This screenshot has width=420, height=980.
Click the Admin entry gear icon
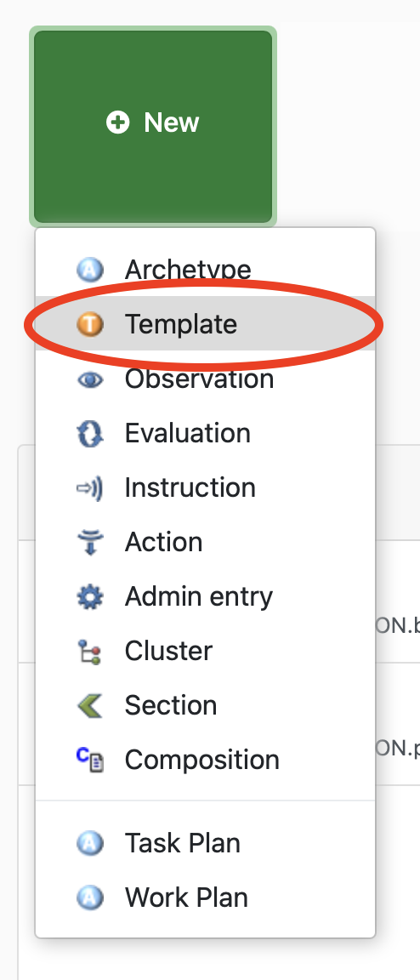coord(89,596)
